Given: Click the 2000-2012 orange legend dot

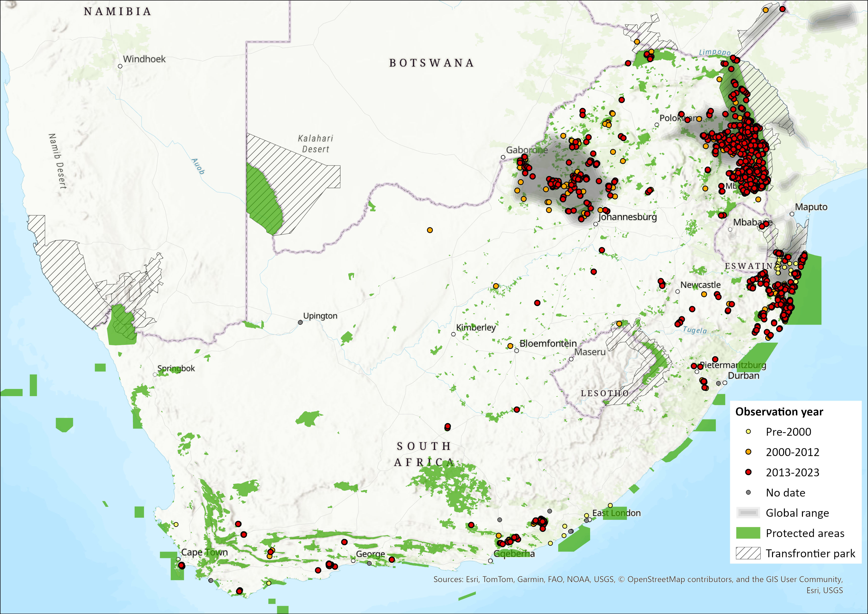Looking at the screenshot, I should [x=748, y=452].
